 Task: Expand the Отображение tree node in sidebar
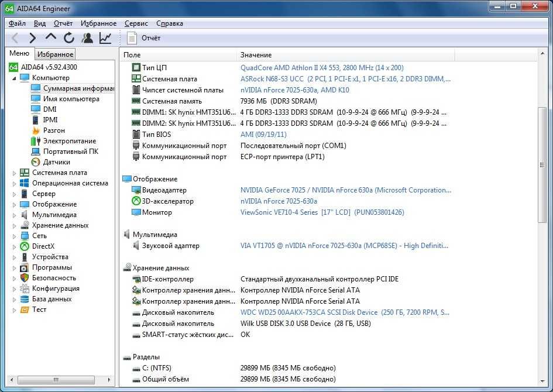click(x=14, y=205)
